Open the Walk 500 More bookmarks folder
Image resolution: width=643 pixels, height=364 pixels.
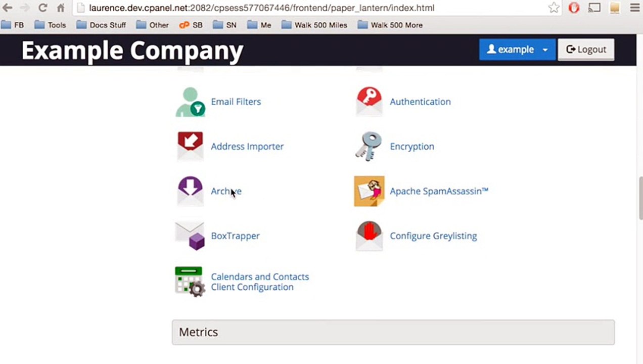390,25
